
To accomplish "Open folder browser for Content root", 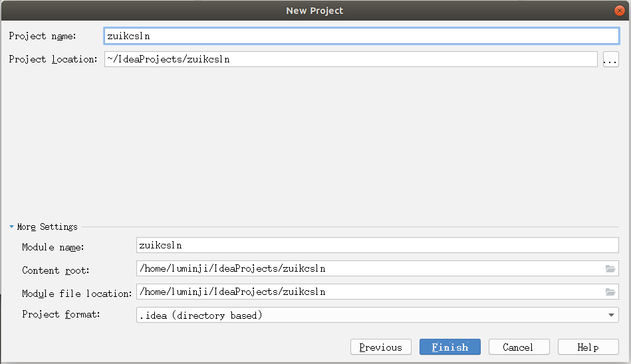I will [610, 269].
